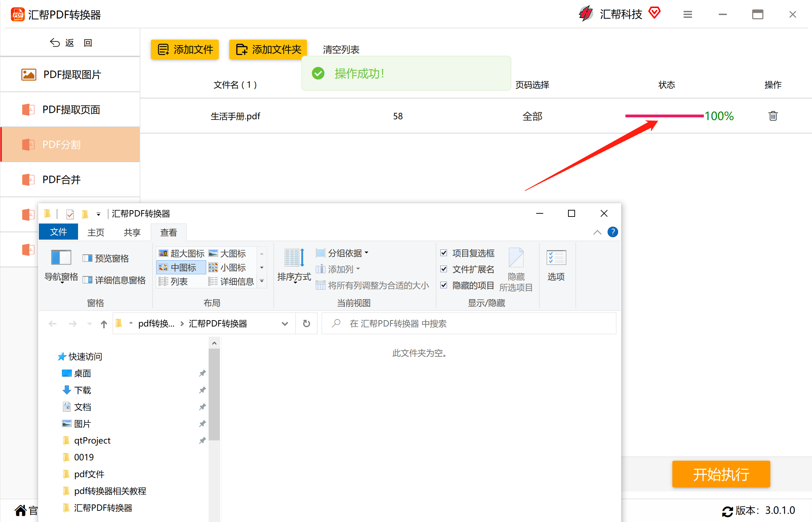Screen dimensions: 812x522
Task: Open 分组依据 dropdown
Action: point(342,253)
